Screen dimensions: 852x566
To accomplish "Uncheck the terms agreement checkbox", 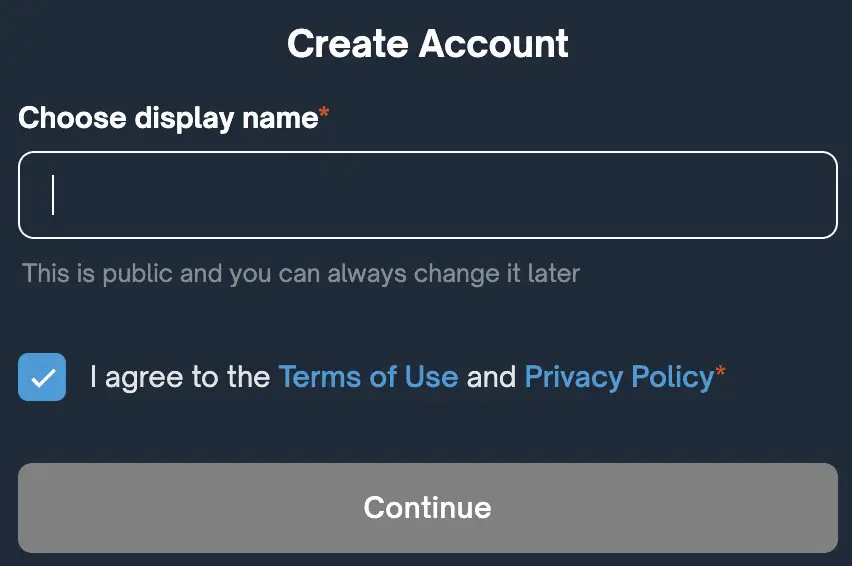I will pos(42,377).
